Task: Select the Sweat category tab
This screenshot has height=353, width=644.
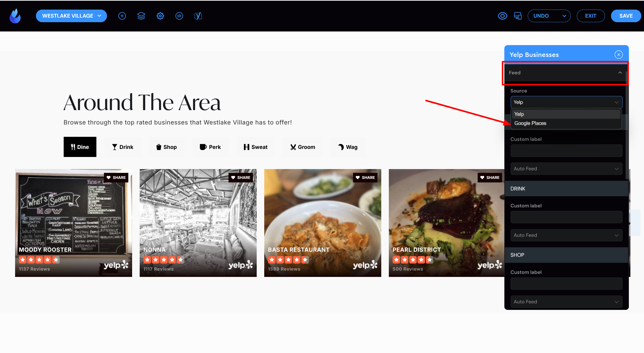Action: [255, 147]
